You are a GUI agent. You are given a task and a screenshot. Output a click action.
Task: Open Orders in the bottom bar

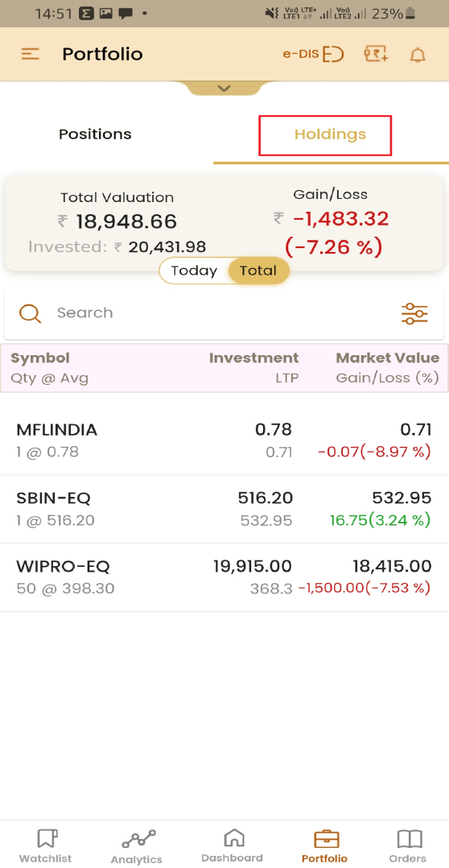coord(407,845)
